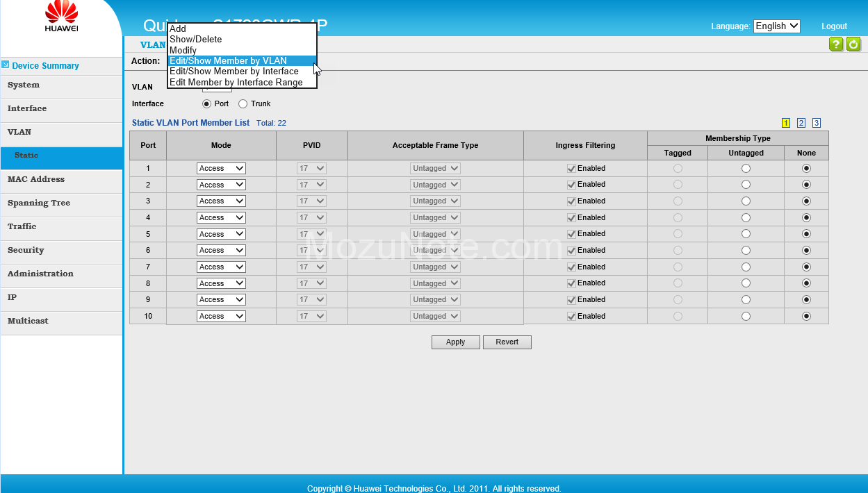
Task: Select Edit/Show Member by Interface option
Action: click(242, 71)
